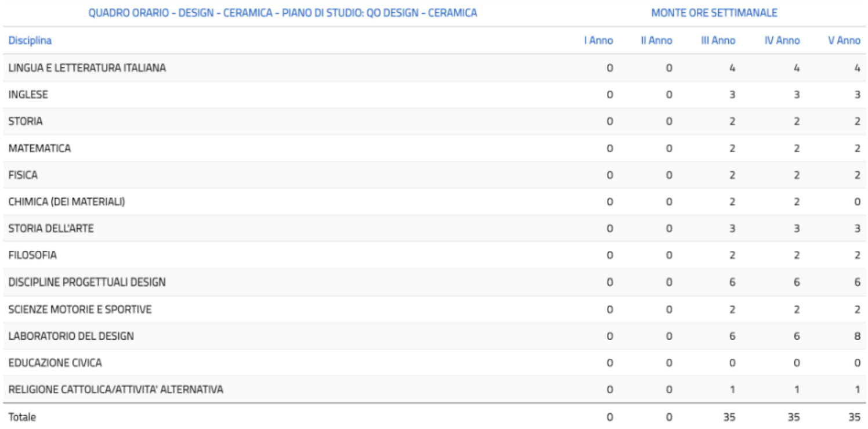
Task: Select the Matematica row label
Action: [x=39, y=148]
